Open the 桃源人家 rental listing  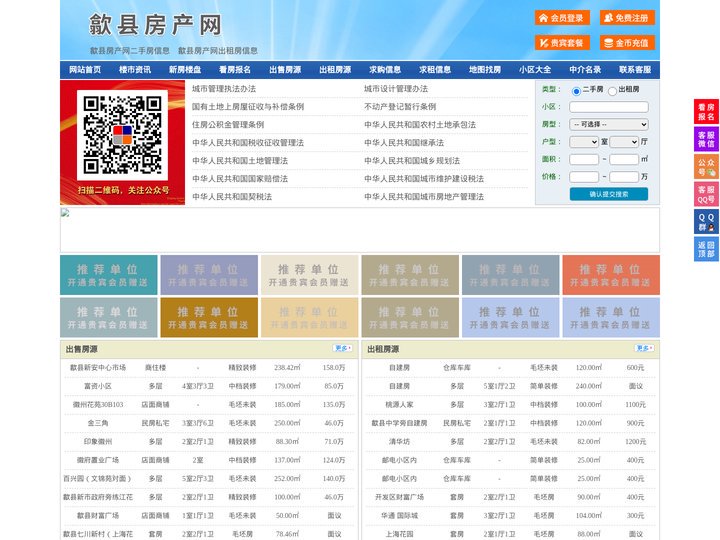tap(399, 405)
